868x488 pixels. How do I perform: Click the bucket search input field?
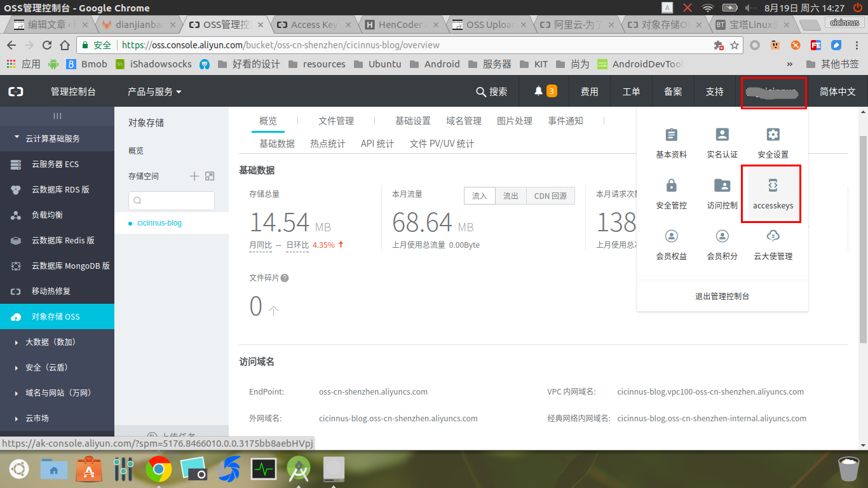point(172,201)
